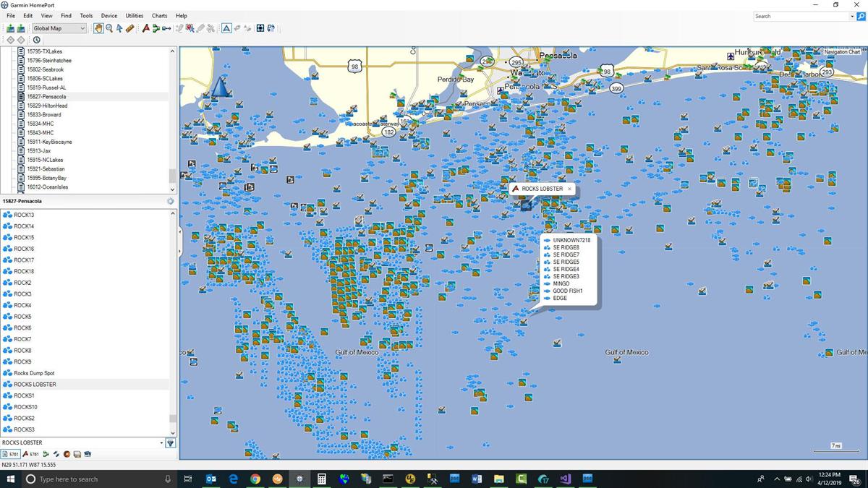Open Microsoft Word from the taskbar
Image resolution: width=868 pixels, height=488 pixels.
click(477, 479)
